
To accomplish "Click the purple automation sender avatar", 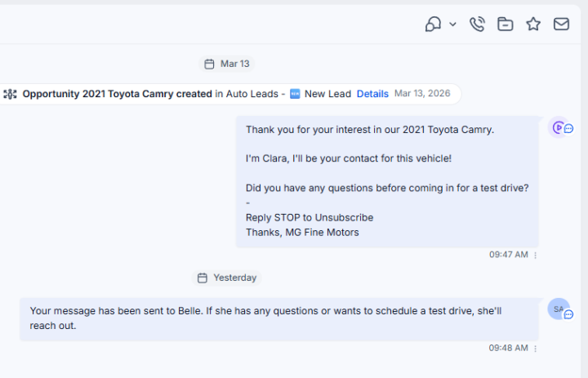I will tap(557, 127).
